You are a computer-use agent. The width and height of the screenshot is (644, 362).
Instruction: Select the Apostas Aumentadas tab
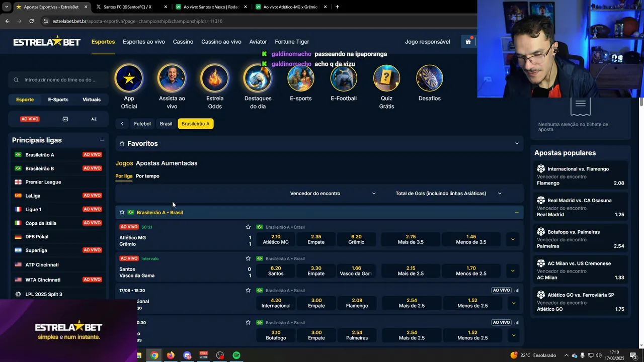coord(167,163)
